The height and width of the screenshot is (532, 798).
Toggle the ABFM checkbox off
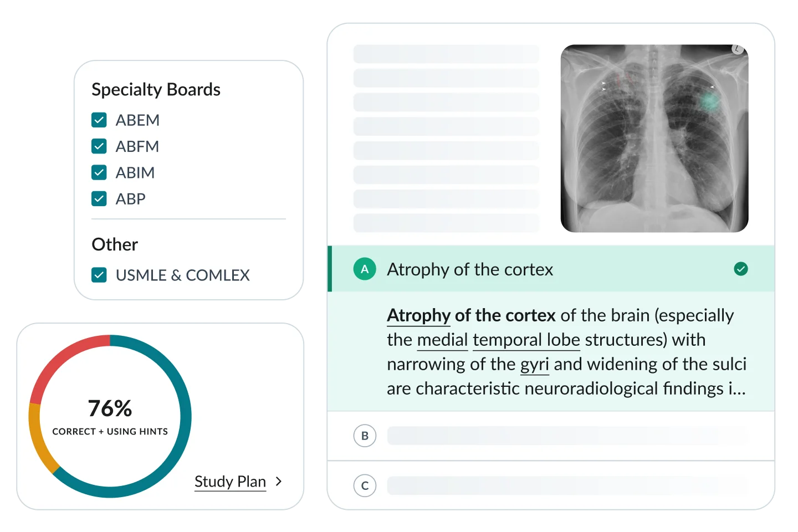(99, 146)
